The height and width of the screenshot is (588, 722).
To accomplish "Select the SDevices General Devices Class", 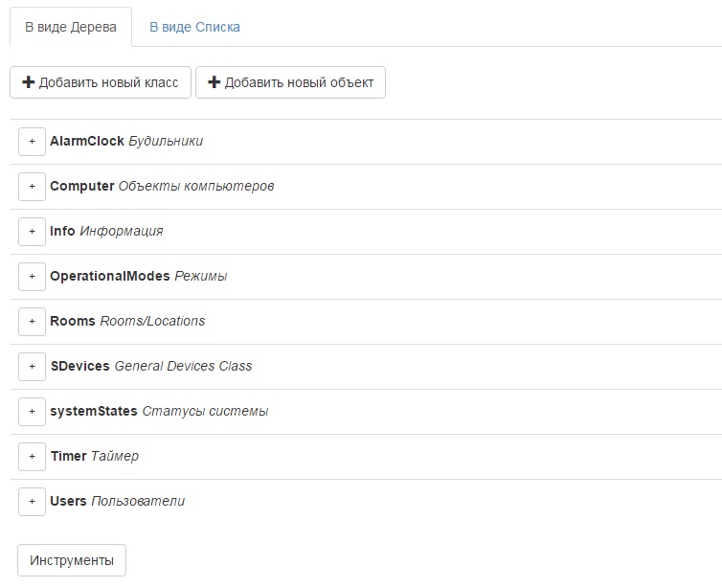I will click(x=80, y=366).
